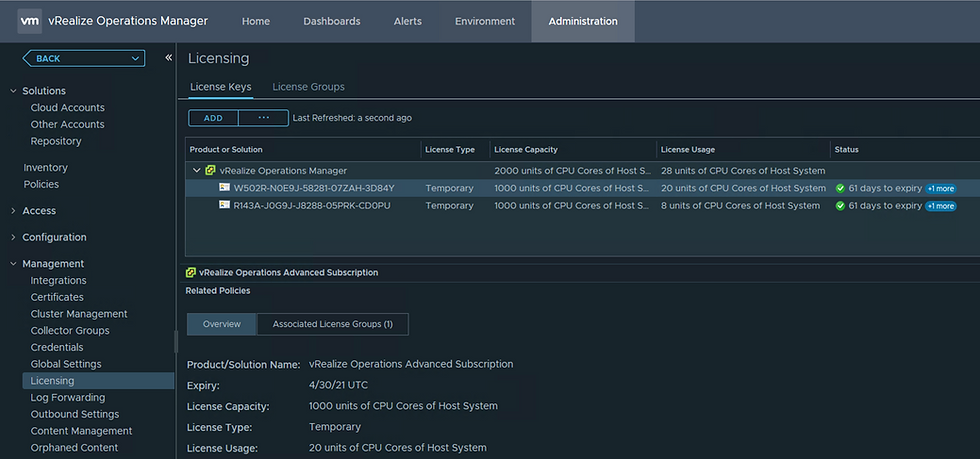This screenshot has height=459, width=980.
Task: Click license key icon for R143A-J0G9J row
Action: tap(224, 205)
